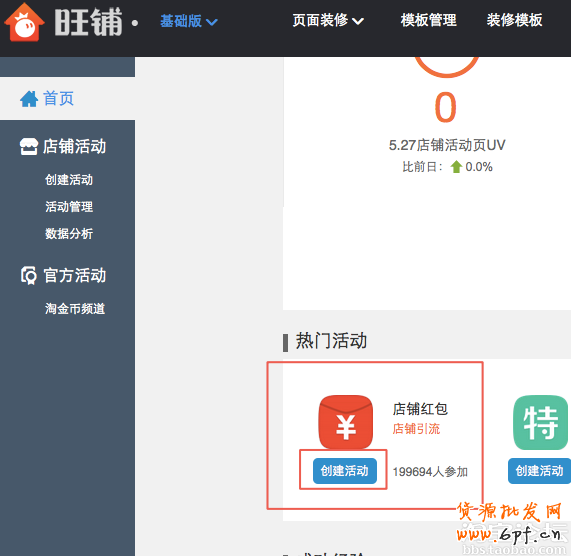
Task: Open 模板管理 in top navigation
Action: [428, 20]
